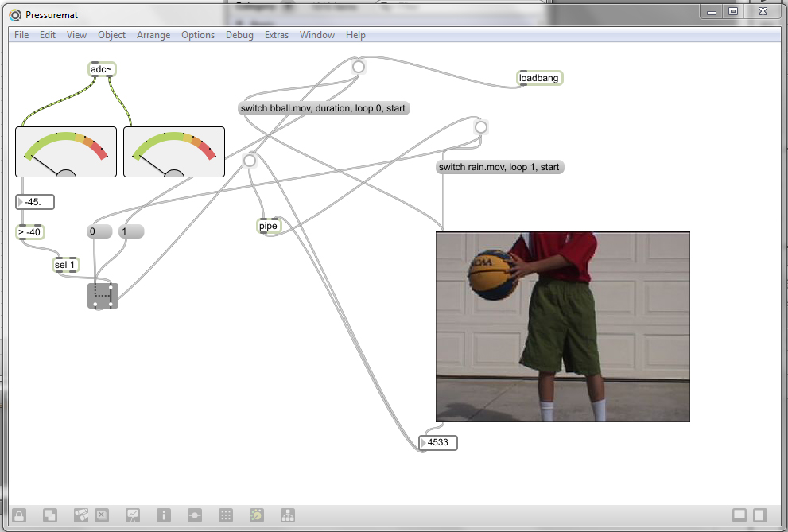Toggle the right sidebar view icon
This screenshot has height=532, width=788.
point(759,515)
